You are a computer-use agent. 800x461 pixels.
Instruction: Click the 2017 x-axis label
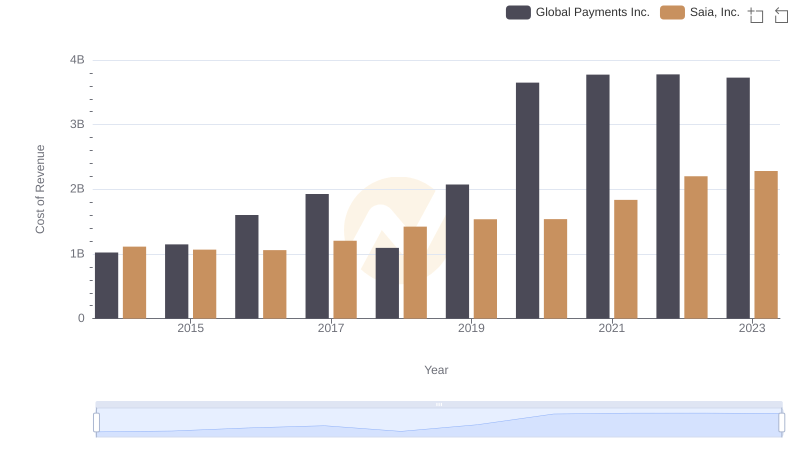click(331, 328)
